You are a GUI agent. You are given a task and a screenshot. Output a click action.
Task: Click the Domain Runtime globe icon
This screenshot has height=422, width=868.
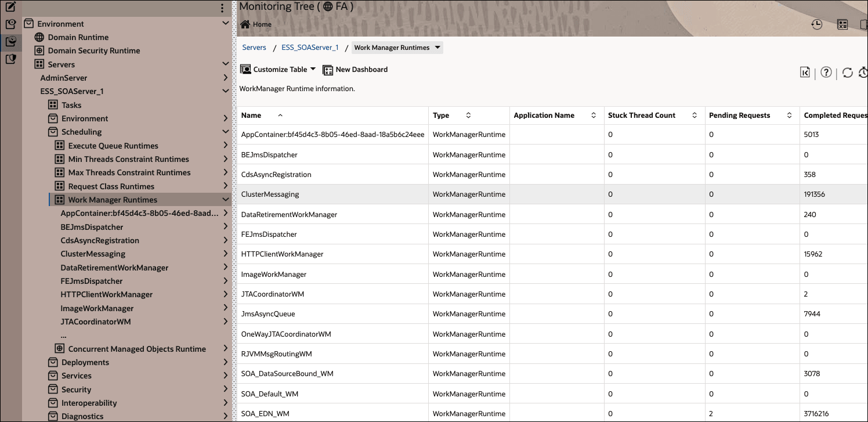pyautogui.click(x=39, y=37)
